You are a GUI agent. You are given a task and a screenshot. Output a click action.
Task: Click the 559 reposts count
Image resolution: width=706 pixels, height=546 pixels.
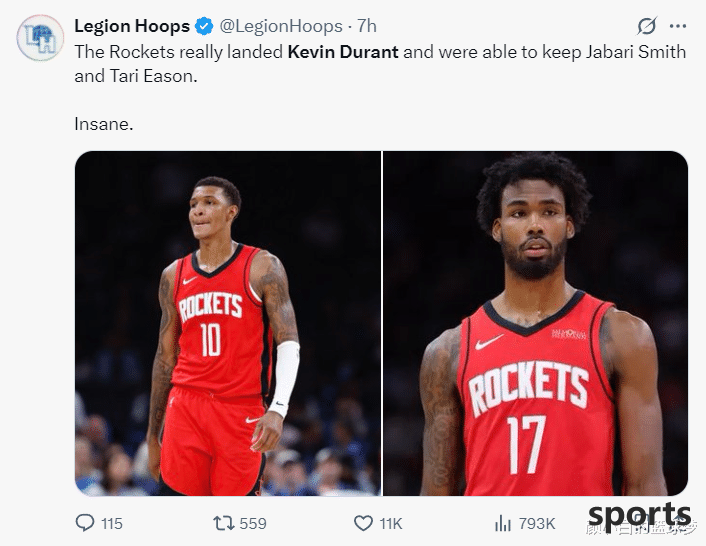coord(253,523)
